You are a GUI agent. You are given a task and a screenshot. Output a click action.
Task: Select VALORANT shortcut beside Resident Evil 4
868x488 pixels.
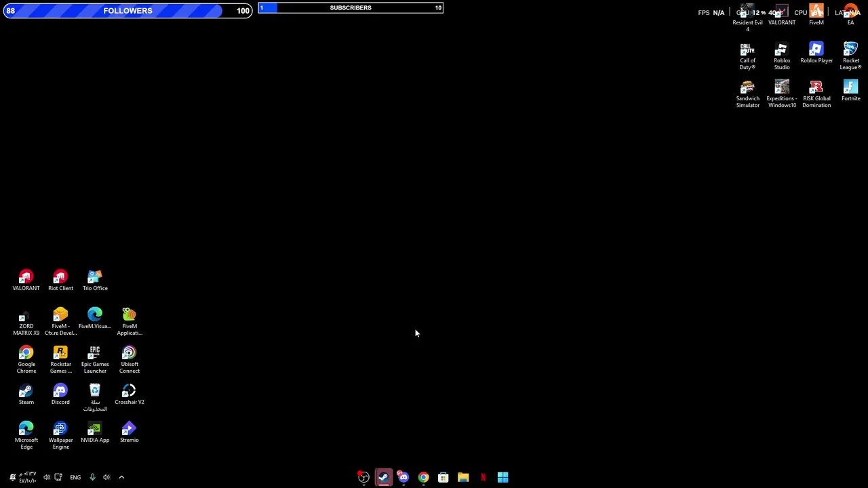pos(782,15)
